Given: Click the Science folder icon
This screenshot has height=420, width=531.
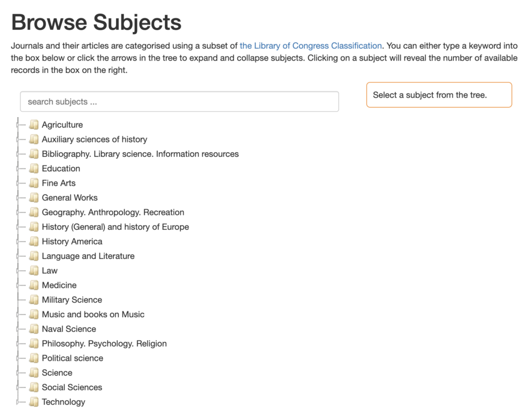Looking at the screenshot, I should pyautogui.click(x=34, y=372).
